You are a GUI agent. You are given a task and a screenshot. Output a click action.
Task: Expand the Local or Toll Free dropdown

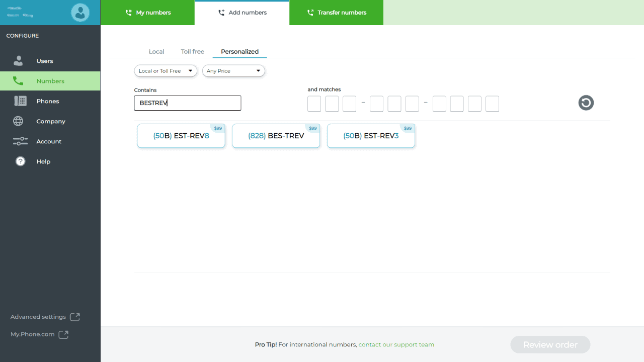click(x=165, y=71)
